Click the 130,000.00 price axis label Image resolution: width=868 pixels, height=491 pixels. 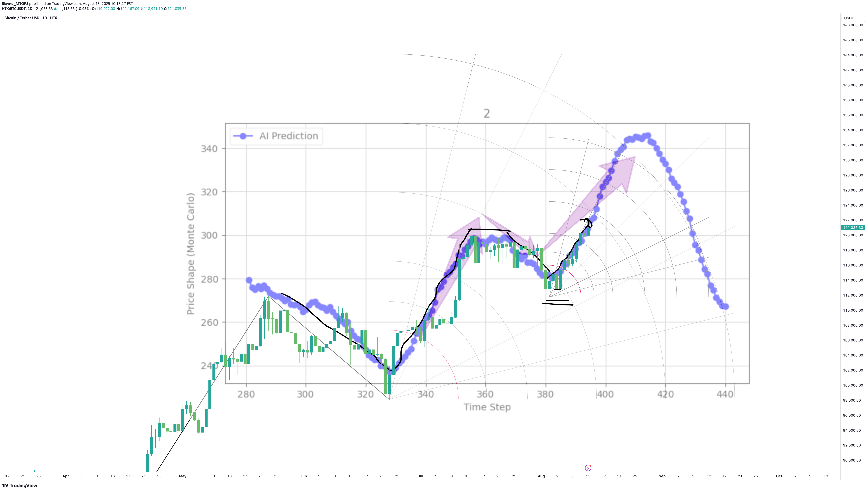(x=853, y=160)
